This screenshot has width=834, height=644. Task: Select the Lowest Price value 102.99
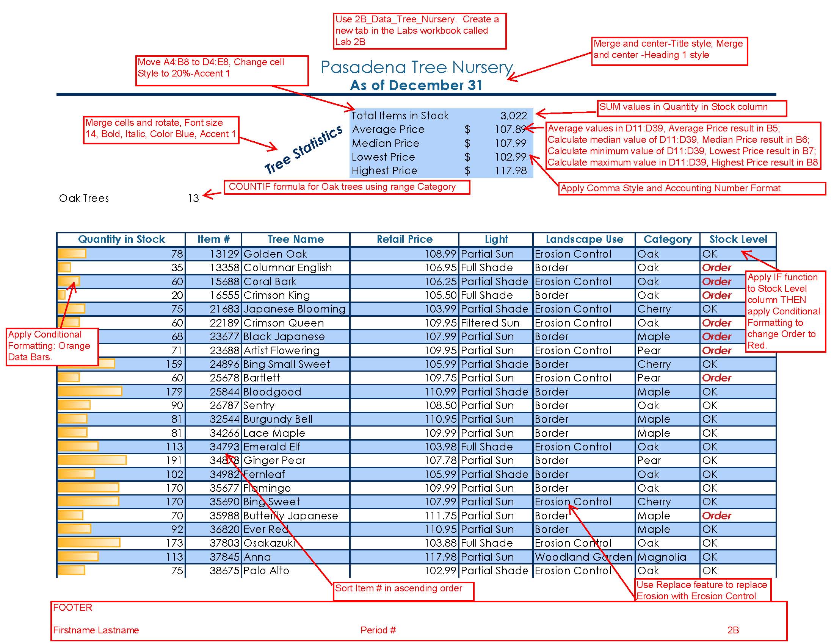(510, 157)
